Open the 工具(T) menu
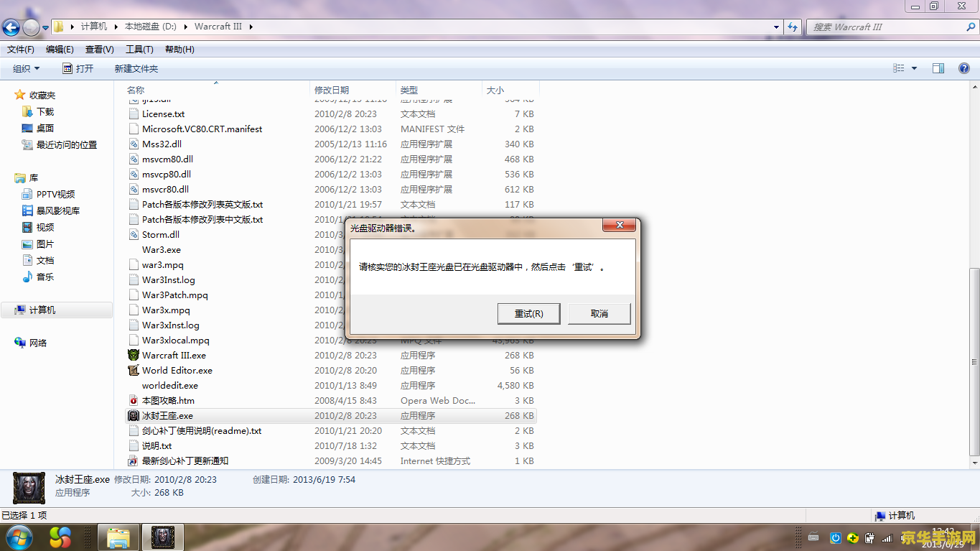 139,50
